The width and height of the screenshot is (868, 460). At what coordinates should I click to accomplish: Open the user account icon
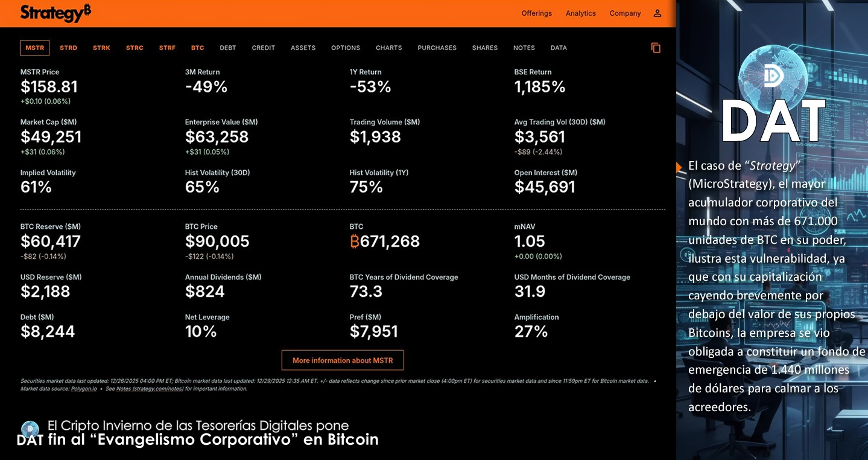click(x=656, y=13)
